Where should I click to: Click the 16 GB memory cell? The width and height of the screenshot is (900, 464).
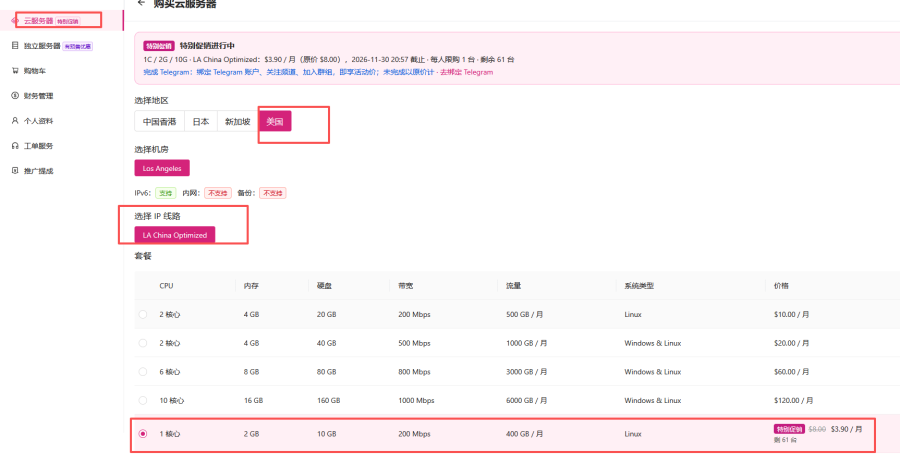[x=253, y=400]
